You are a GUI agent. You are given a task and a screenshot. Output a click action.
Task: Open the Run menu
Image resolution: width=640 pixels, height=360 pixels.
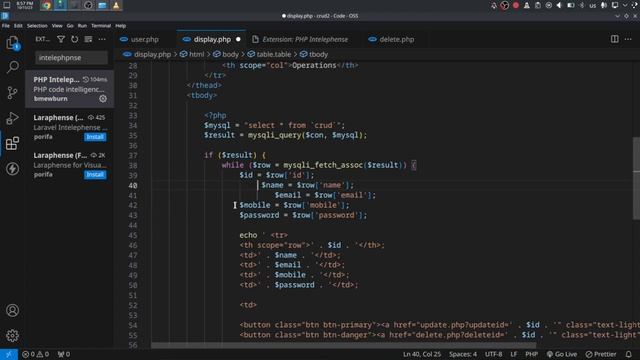pyautogui.click(x=82, y=26)
